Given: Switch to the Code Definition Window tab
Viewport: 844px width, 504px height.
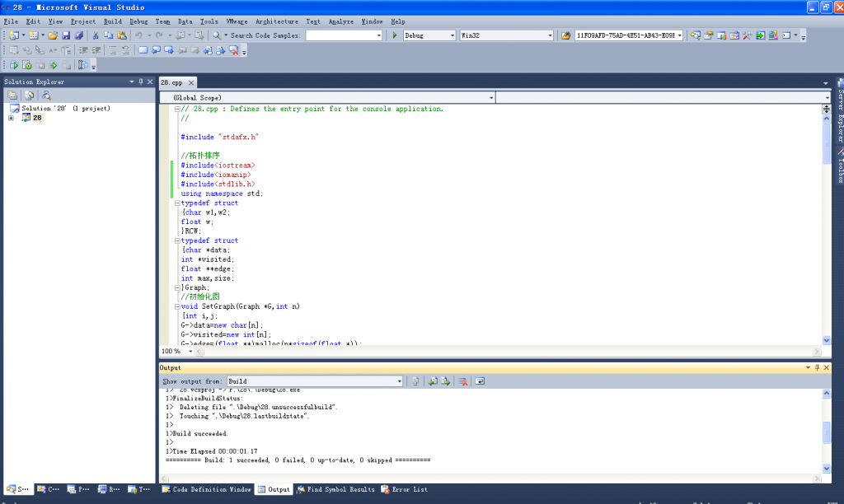Looking at the screenshot, I should (206, 488).
